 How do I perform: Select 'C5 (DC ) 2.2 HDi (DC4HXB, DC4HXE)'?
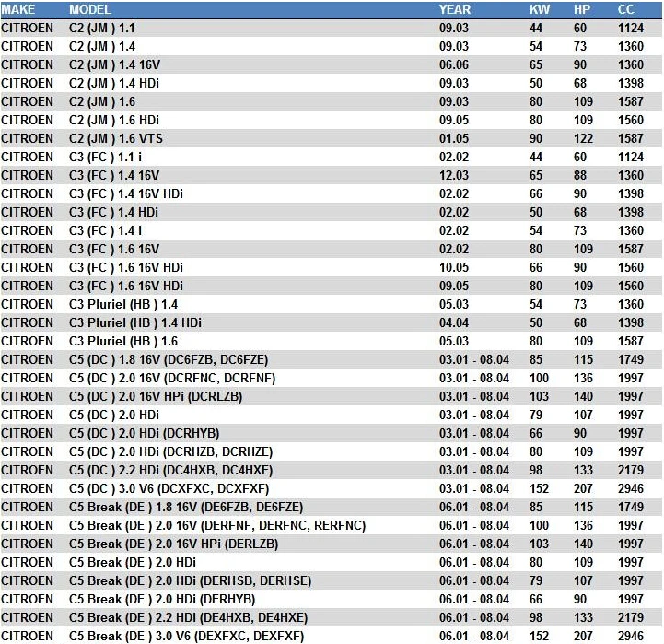[x=170, y=470]
